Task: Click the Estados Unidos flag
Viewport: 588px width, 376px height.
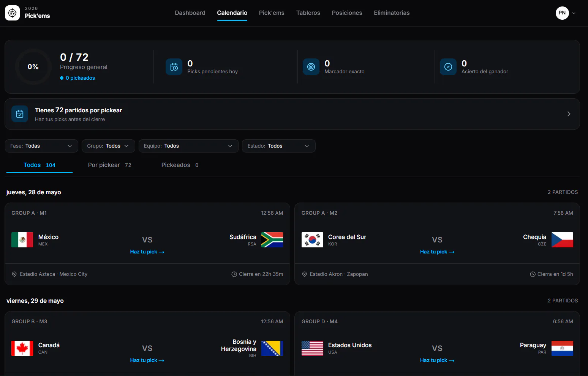Action: click(x=312, y=348)
